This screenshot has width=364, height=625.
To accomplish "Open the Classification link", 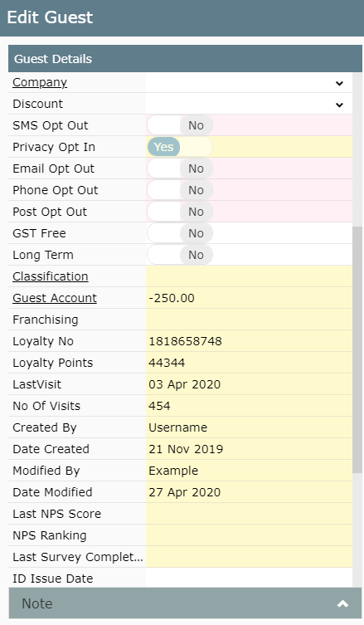I will [x=51, y=276].
